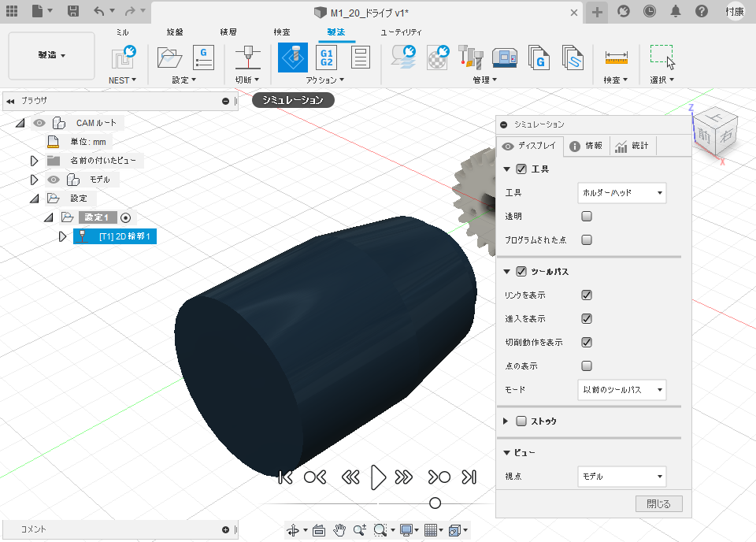Open the machine library icon

[505, 58]
